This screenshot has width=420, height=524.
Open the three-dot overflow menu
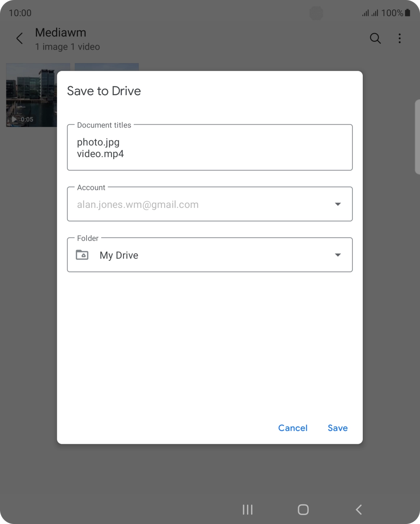[x=399, y=38]
